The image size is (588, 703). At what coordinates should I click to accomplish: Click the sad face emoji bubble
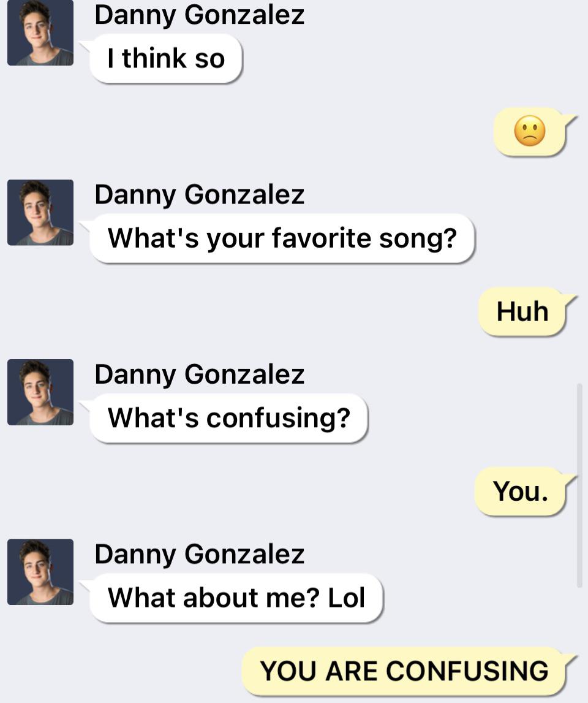click(529, 132)
